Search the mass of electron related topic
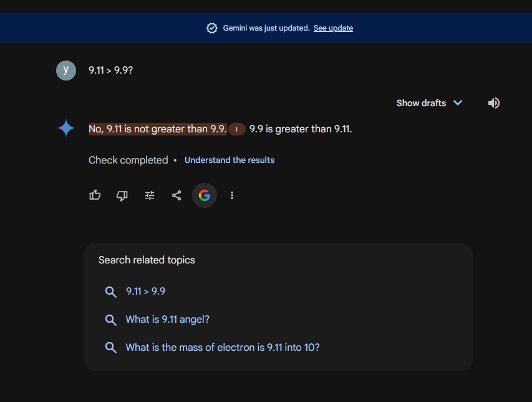 coord(223,347)
